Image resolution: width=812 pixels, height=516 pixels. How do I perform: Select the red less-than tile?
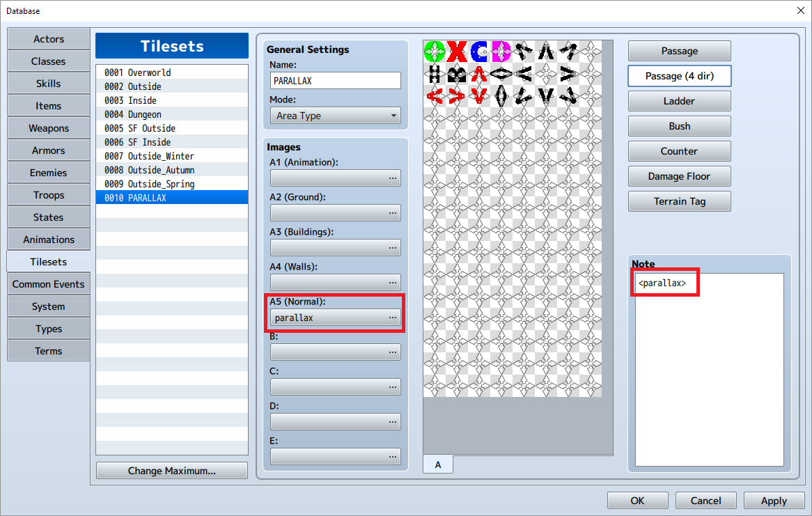(435, 96)
